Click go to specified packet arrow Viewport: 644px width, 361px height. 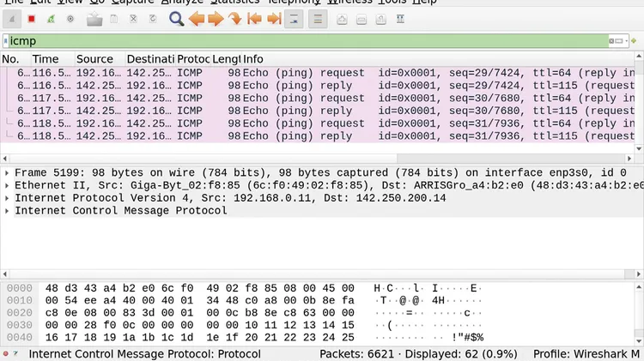[235, 19]
